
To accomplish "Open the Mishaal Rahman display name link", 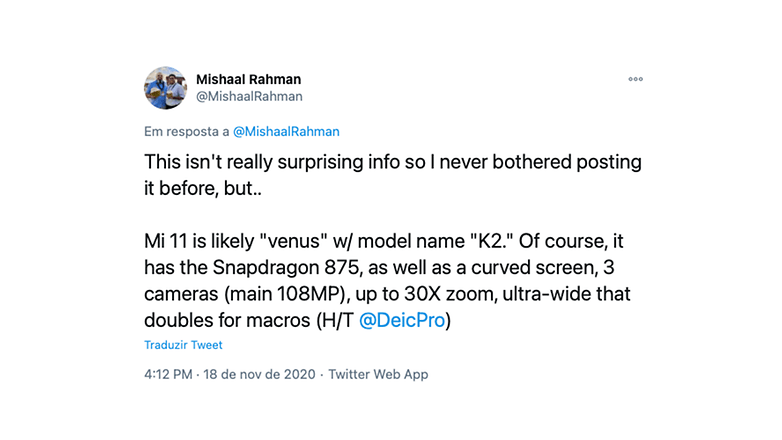I will (248, 79).
